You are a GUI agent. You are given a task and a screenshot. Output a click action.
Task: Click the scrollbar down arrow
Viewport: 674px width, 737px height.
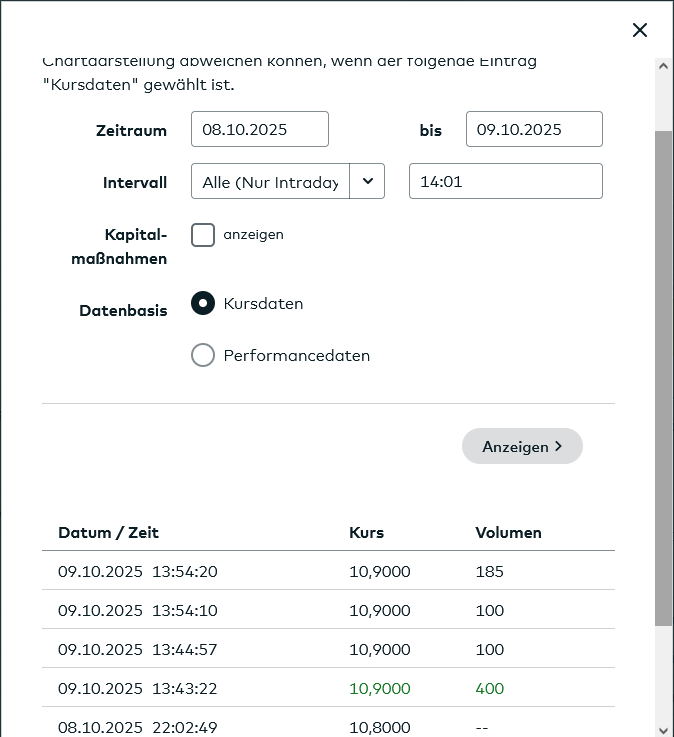point(663,729)
